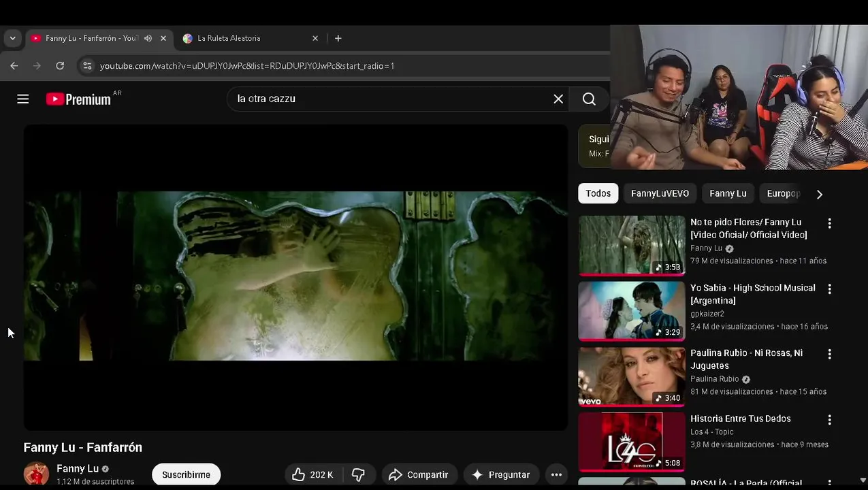Click the browser address bar URL
Viewport: 868px width, 490px height.
[247, 66]
